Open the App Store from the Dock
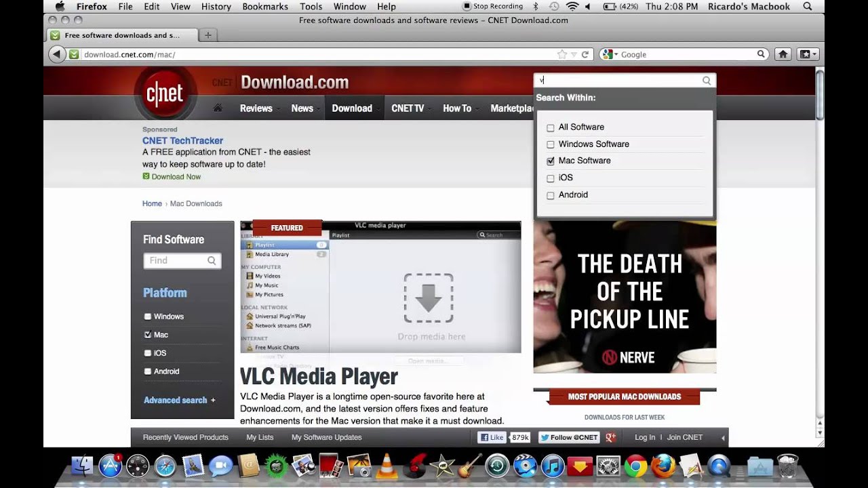This screenshot has width=868, height=488. click(110, 466)
